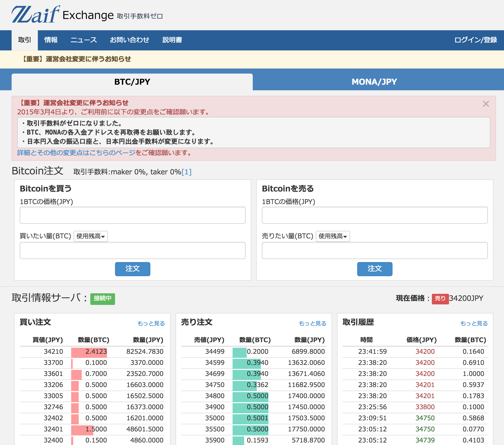Click trade history time 23:41:59
This screenshot has height=445, width=504.
pyautogui.click(x=373, y=352)
